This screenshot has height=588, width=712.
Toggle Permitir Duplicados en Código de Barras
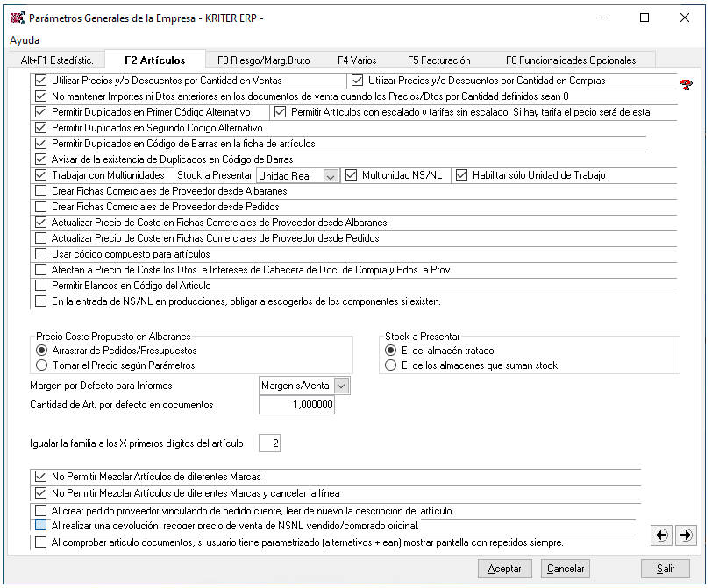41,144
